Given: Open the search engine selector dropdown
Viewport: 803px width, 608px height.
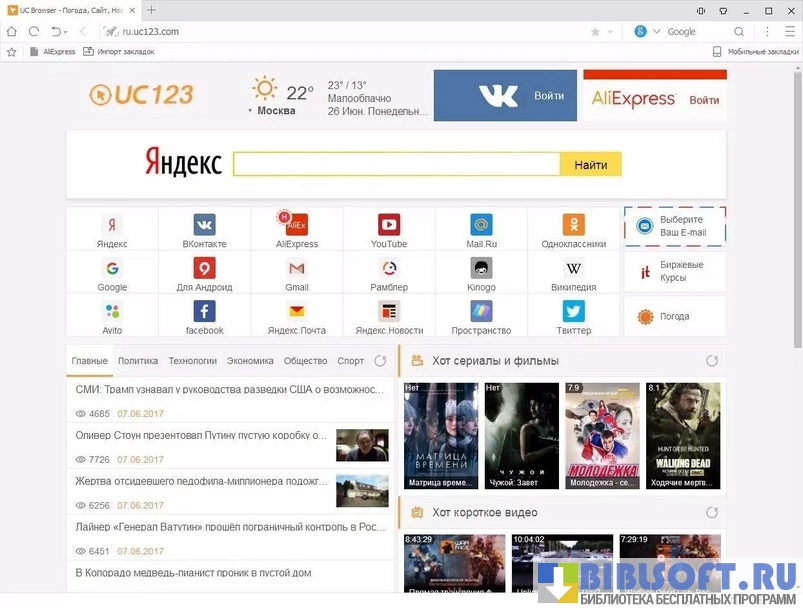Looking at the screenshot, I should (x=657, y=32).
